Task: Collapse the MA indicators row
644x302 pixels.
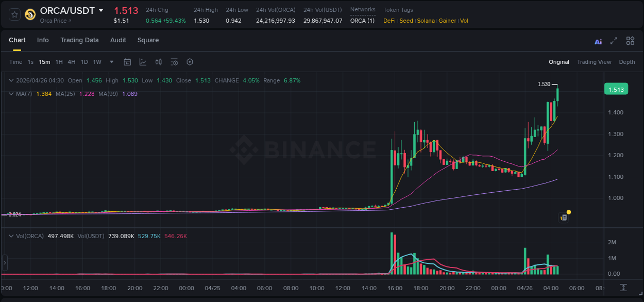Action: tap(11, 94)
